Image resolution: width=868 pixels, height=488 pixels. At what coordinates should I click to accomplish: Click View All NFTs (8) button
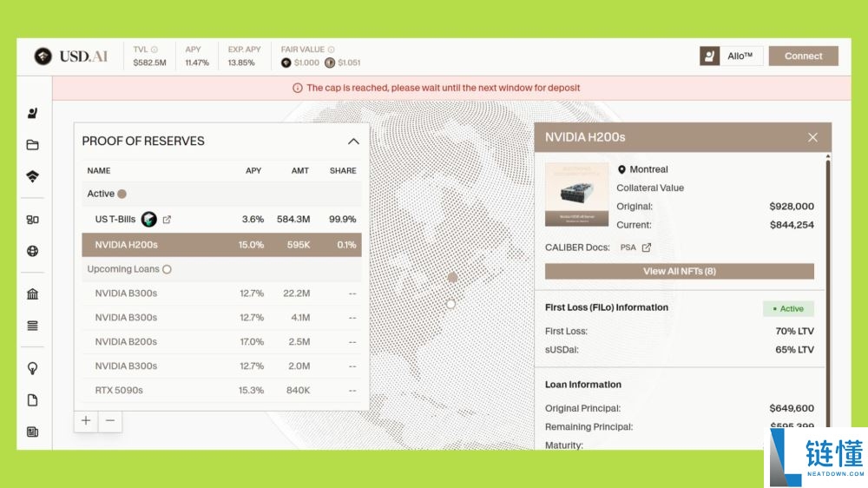coord(679,272)
